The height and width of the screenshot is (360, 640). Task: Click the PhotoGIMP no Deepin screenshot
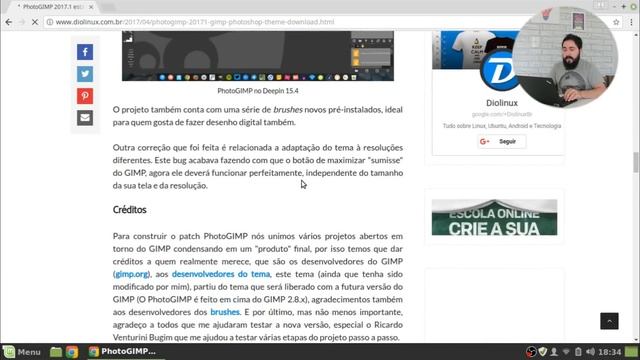258,56
